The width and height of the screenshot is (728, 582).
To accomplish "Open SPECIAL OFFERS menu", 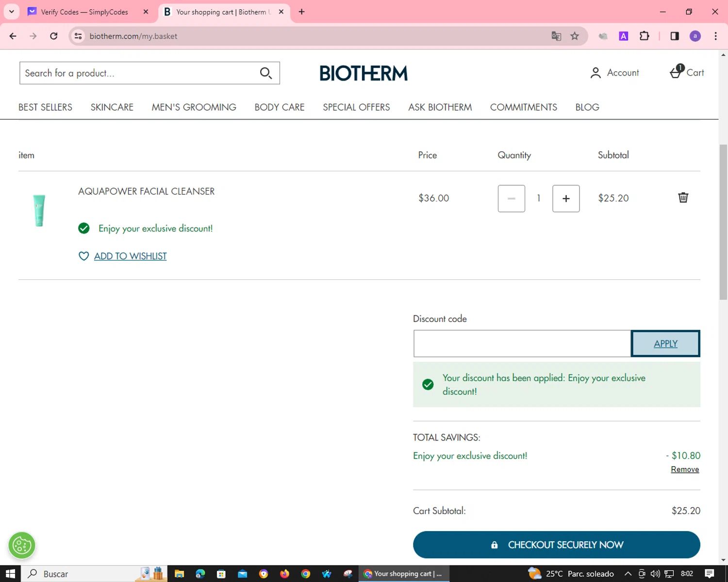I will click(356, 107).
